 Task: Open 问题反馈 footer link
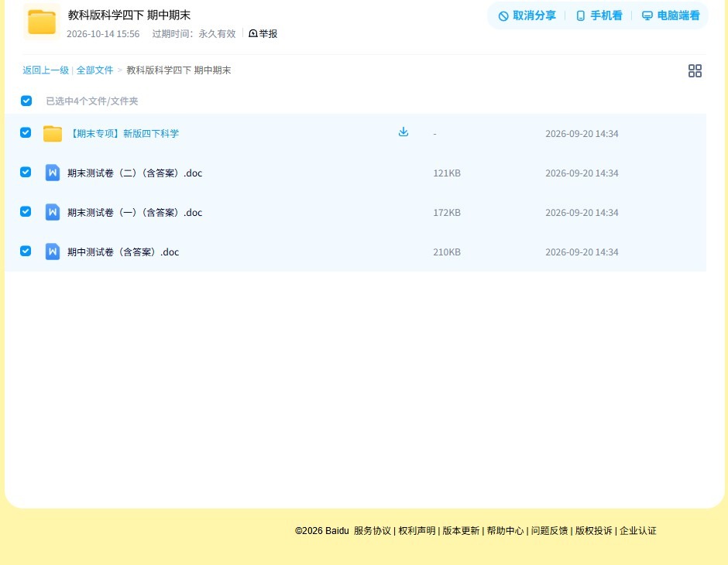[x=549, y=531]
